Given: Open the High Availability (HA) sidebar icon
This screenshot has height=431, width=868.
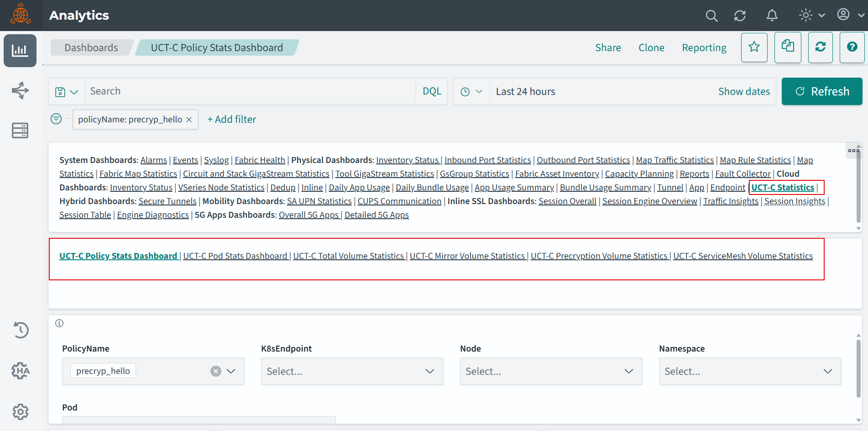Looking at the screenshot, I should pos(20,370).
